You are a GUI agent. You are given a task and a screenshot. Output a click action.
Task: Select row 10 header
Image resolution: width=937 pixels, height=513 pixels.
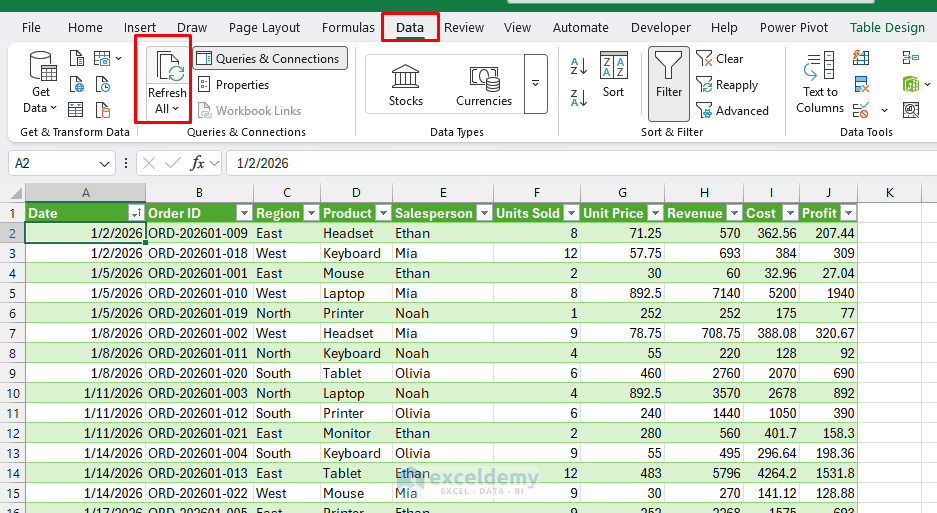13,393
